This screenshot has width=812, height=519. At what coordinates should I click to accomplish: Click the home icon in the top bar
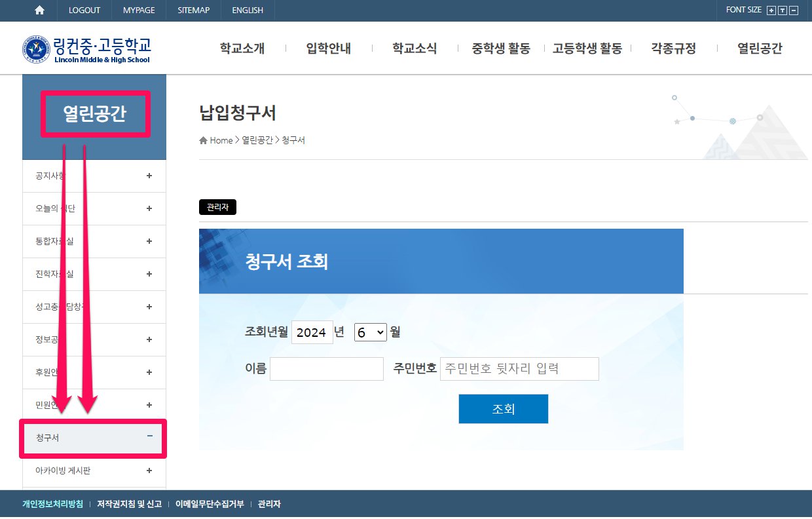click(x=40, y=10)
